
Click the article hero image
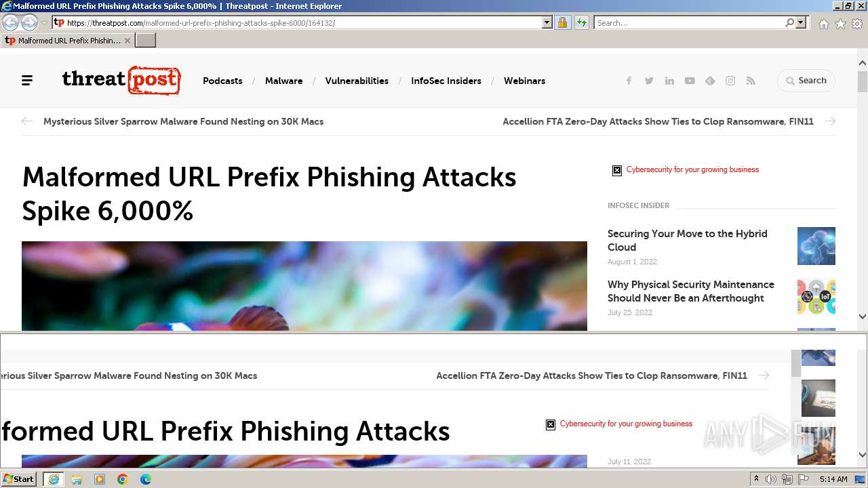coord(304,286)
